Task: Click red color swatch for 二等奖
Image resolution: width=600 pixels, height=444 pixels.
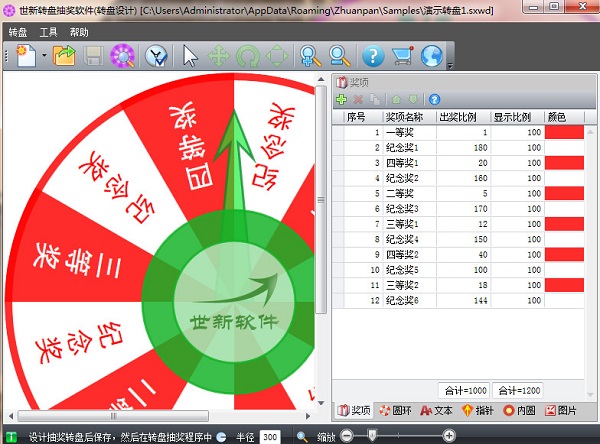Action: (564, 193)
